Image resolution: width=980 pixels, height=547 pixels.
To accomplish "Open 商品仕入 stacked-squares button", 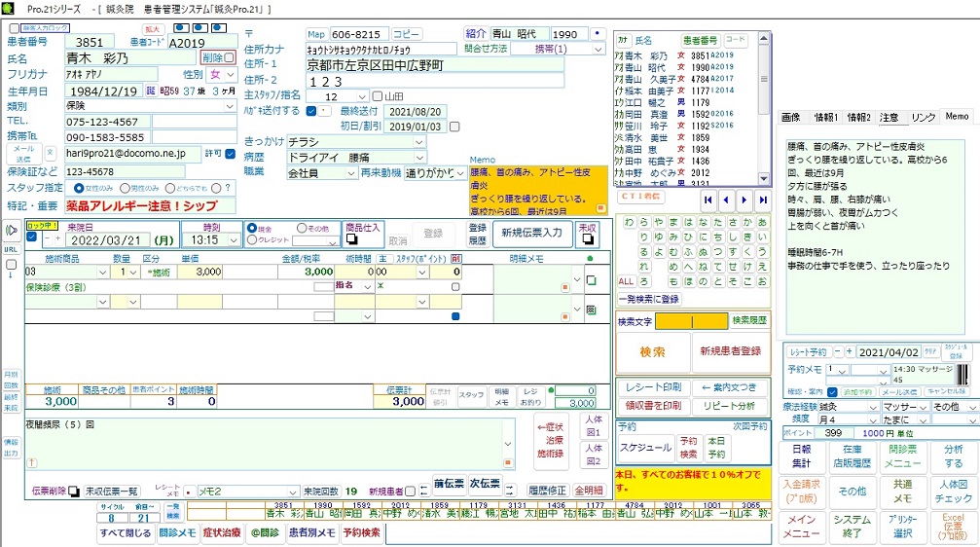I will coord(352,238).
